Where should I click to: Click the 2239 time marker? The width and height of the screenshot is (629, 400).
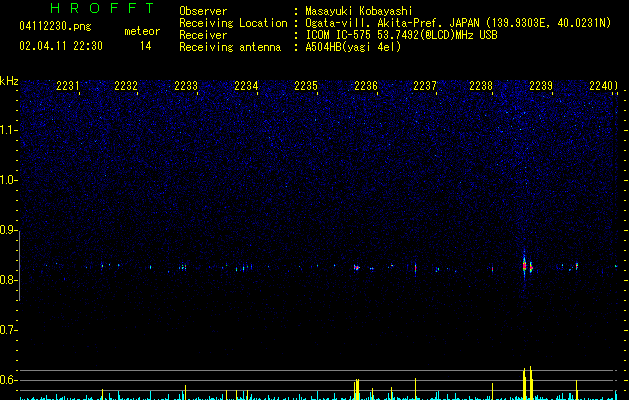[x=541, y=86]
